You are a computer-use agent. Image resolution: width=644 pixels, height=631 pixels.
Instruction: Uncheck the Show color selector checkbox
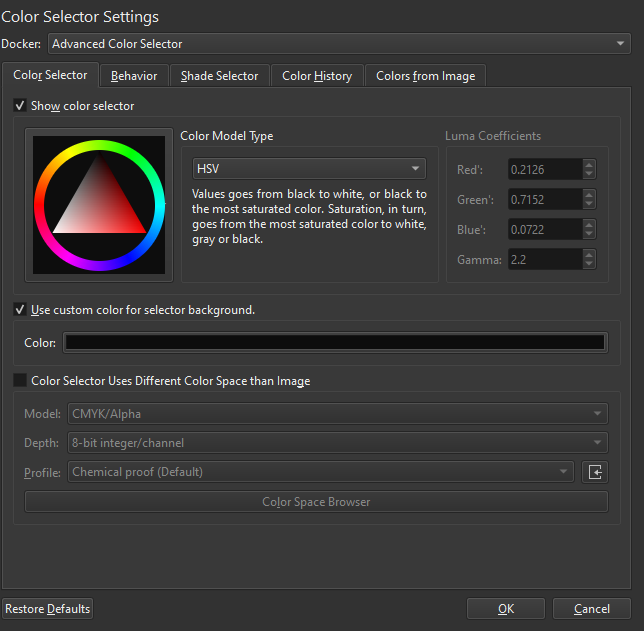(x=20, y=106)
